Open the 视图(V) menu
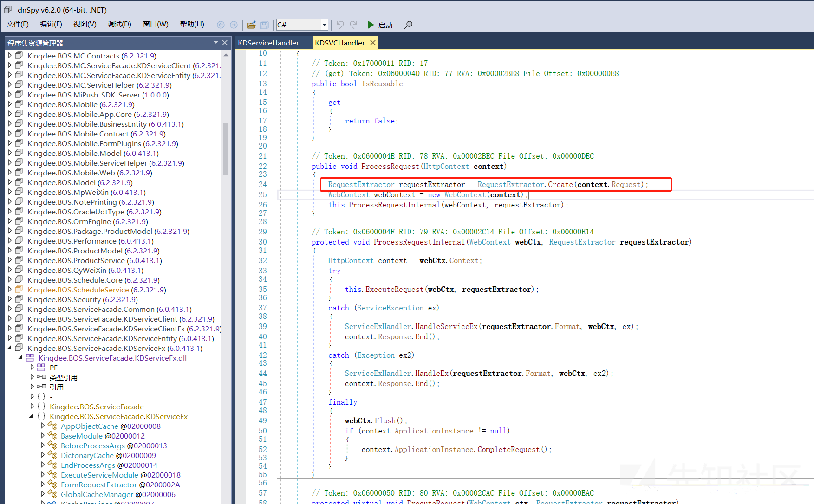This screenshot has width=814, height=504. coord(85,24)
